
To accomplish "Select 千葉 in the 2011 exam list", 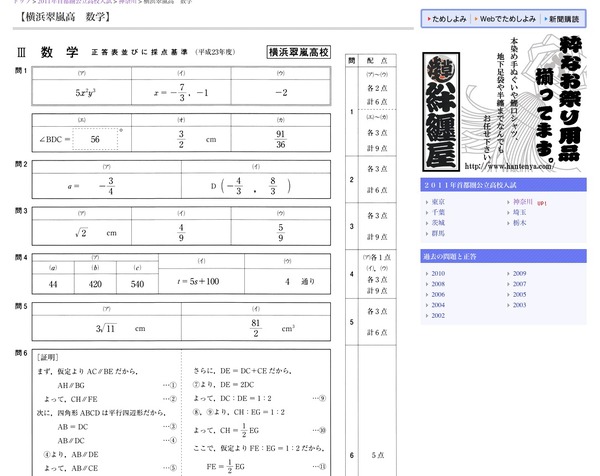I will (438, 212).
